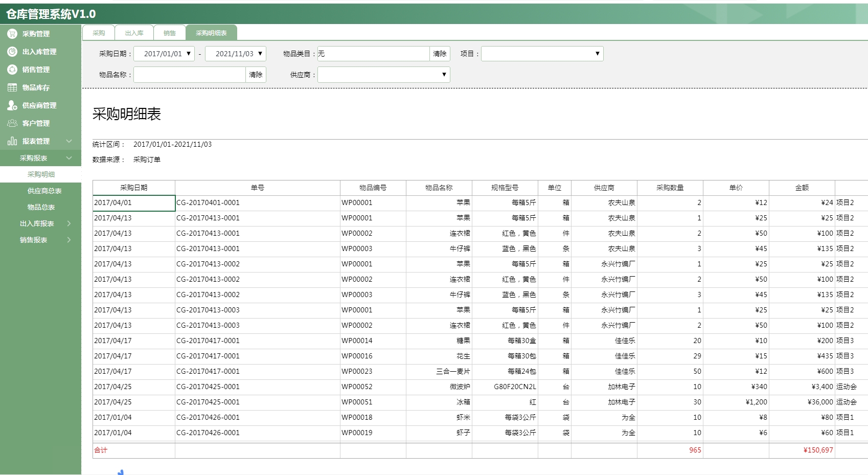
Task: Expand the 销售报表 submenu arrow
Action: 69,240
